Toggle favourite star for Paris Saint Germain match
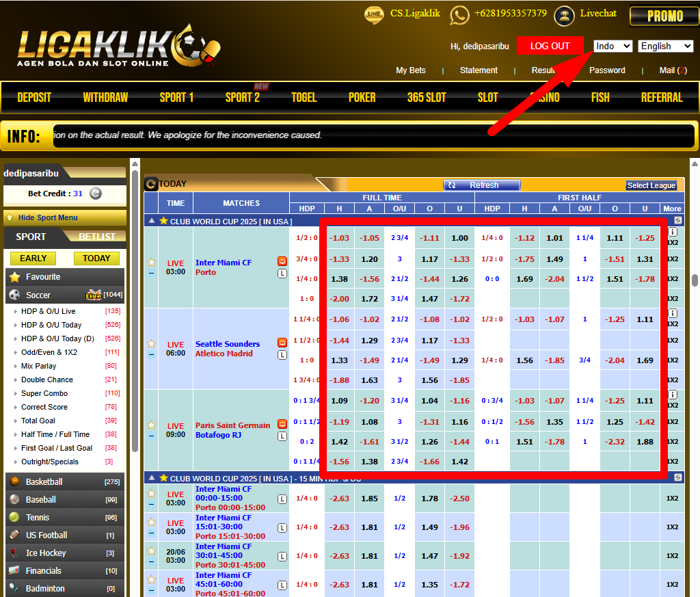700x597 pixels. point(152,425)
